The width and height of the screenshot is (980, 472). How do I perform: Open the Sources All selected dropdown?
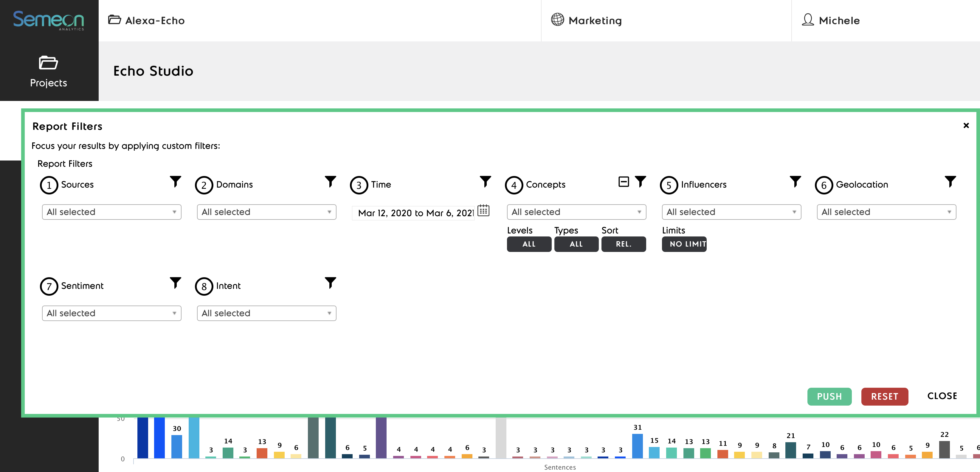[x=111, y=212]
